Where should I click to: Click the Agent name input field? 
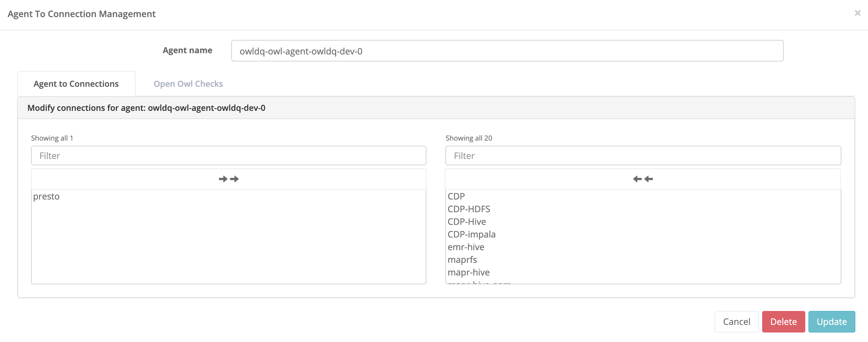[x=507, y=51]
